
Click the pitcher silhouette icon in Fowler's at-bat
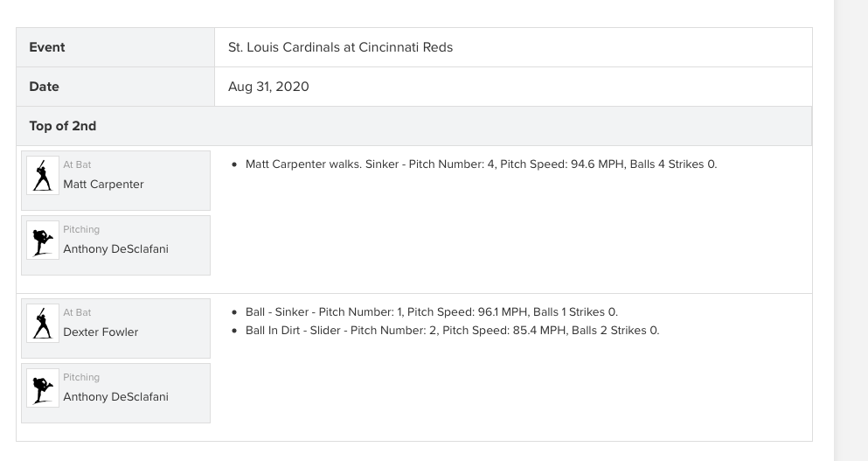click(x=43, y=388)
